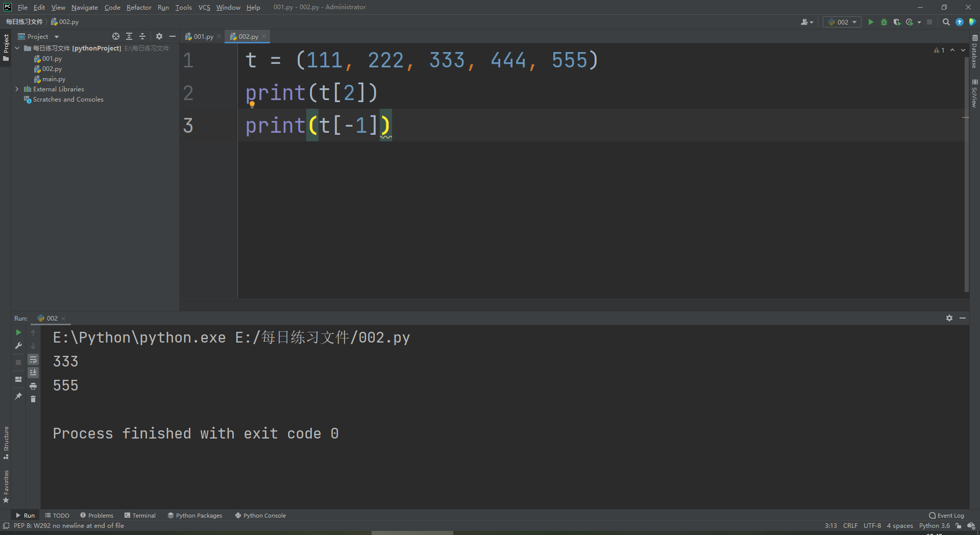Run with coverage icon in toolbar
The width and height of the screenshot is (980, 535).
pyautogui.click(x=897, y=22)
